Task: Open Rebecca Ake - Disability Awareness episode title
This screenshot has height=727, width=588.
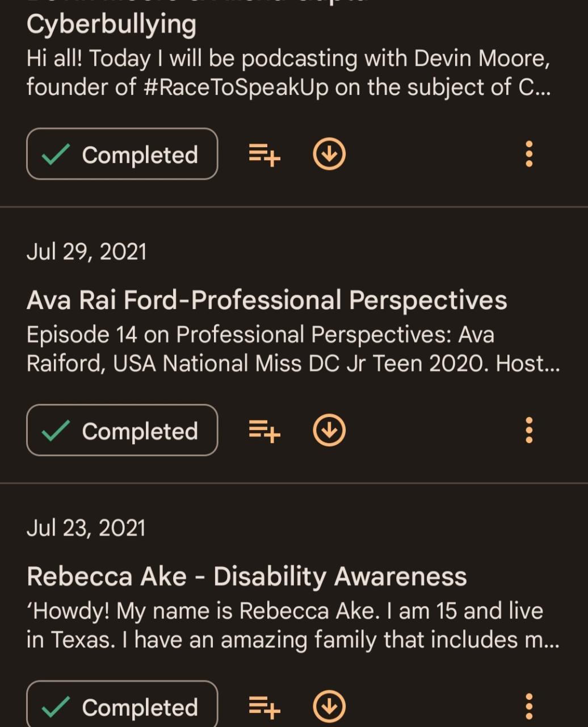Action: [247, 576]
